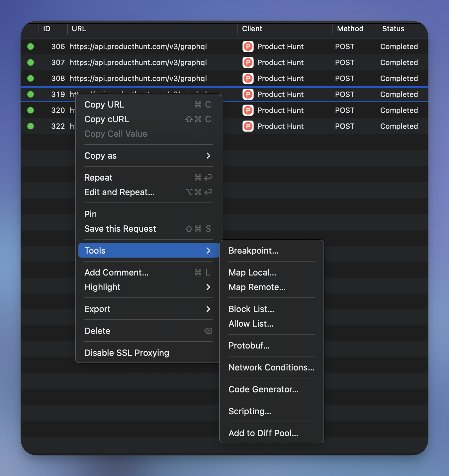Click Product Hunt icon in row 307
Viewport: 449px width, 476px height.
click(248, 62)
